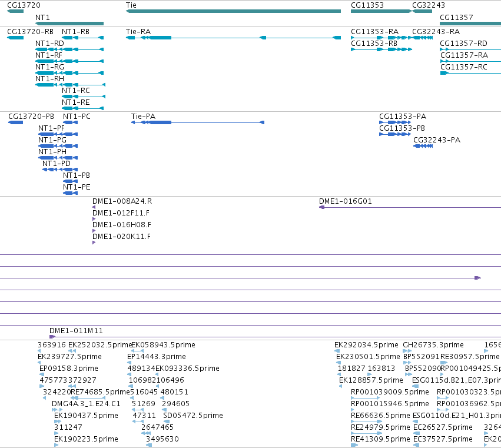Image resolution: width=501 pixels, height=448 pixels.
Task: Open the EC37527.5prime EST label
Action: (443, 439)
